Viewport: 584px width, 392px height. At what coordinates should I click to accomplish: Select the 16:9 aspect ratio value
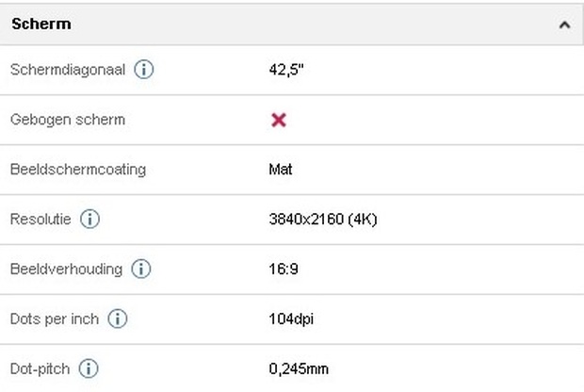284,269
